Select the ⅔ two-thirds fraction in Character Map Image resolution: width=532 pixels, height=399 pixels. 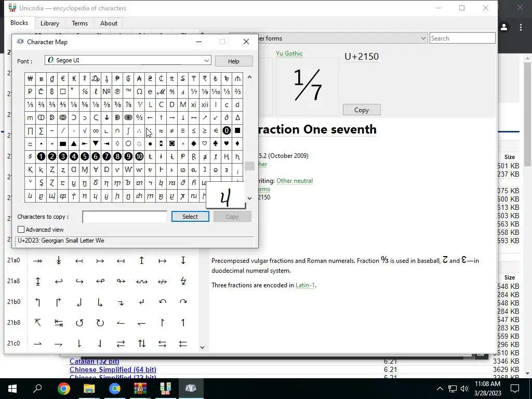[237, 91]
